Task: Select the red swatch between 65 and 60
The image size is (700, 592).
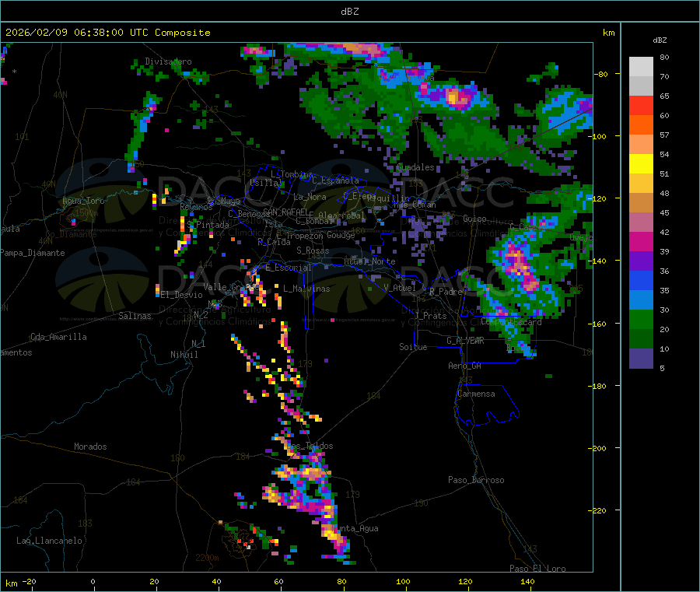Action: tap(641, 105)
